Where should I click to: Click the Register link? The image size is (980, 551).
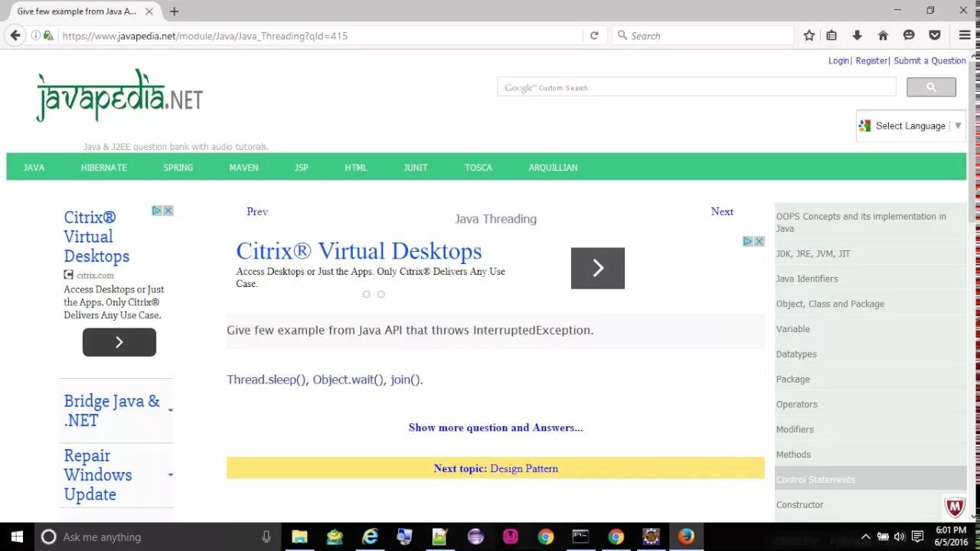point(871,60)
